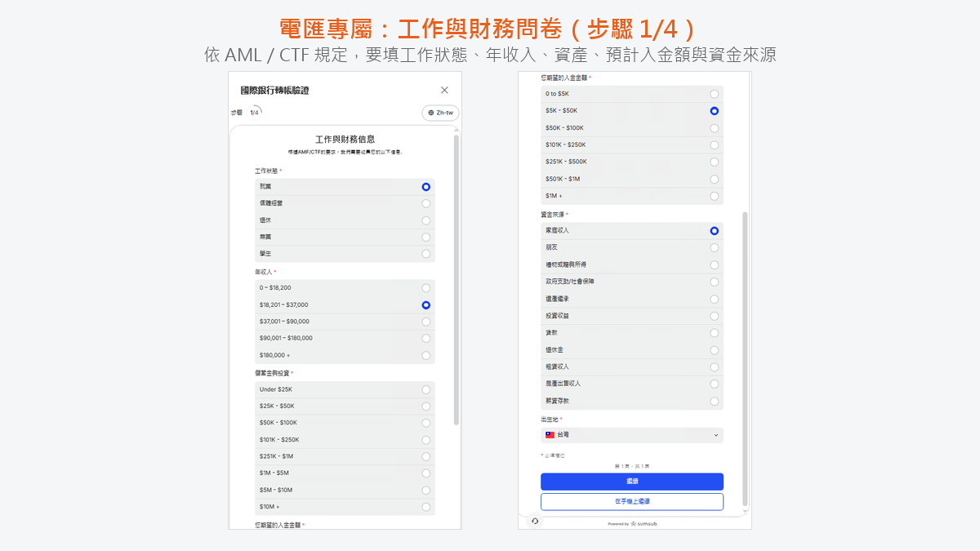
Task: Click the blue 繼續 button
Action: (x=632, y=482)
